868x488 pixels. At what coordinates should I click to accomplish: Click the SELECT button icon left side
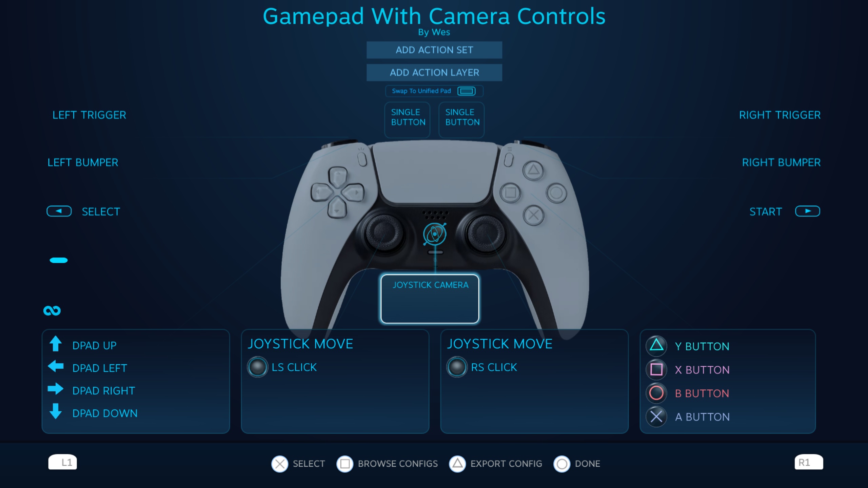coord(60,211)
